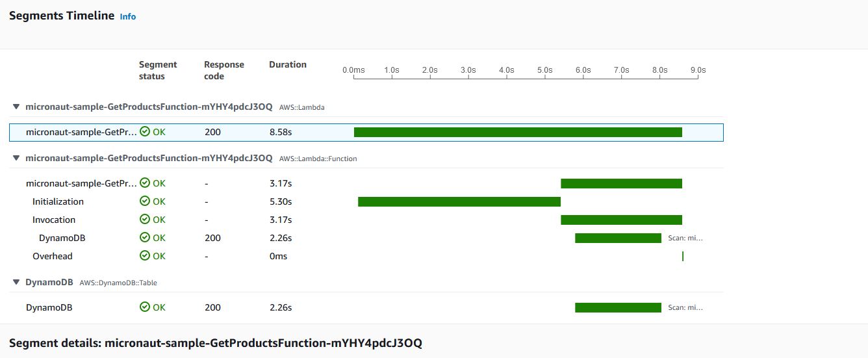Click the OK status icon for Invocation
Screen dimensions: 868x358
click(145, 220)
